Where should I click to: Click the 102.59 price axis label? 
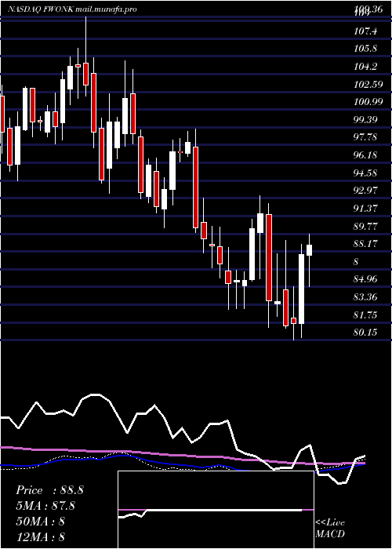pos(368,85)
